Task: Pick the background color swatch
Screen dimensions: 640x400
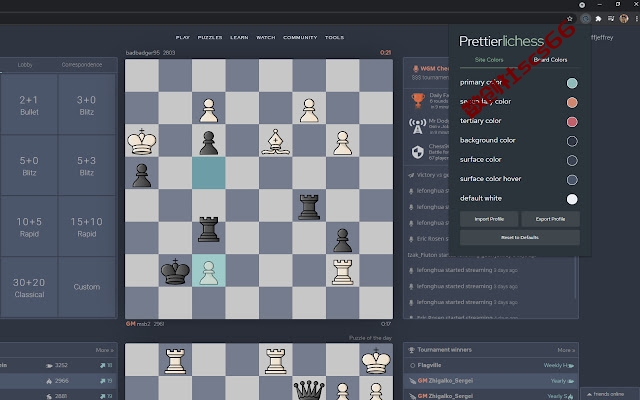Action: 572,141
